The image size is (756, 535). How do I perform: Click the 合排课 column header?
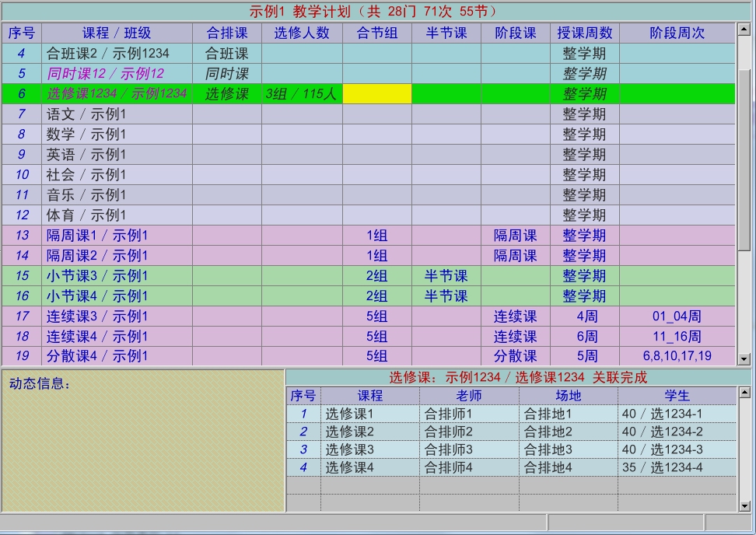(227, 33)
